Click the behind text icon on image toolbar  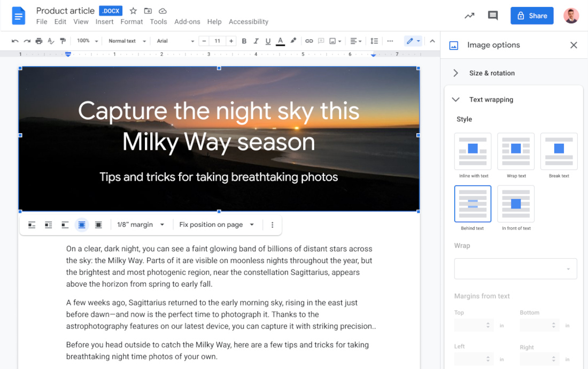(x=82, y=225)
